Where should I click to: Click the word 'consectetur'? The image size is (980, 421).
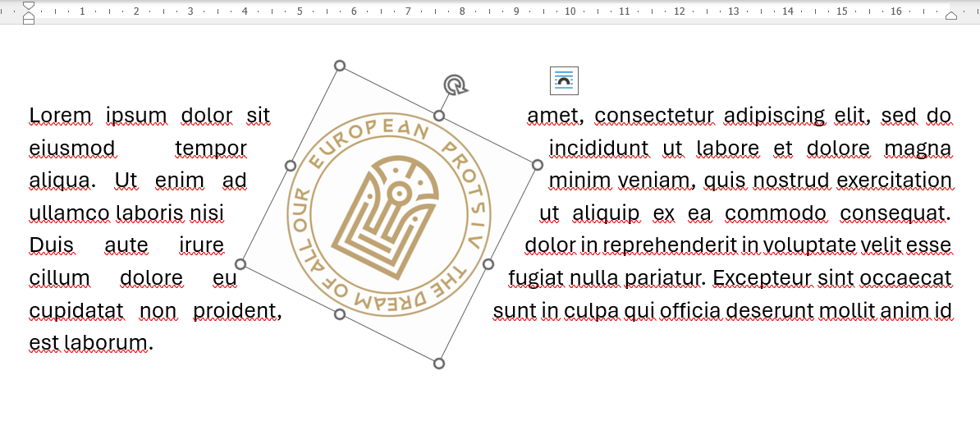tap(654, 116)
